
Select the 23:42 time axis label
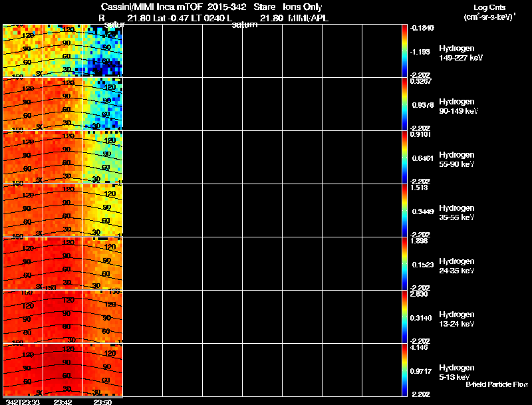(x=64, y=401)
